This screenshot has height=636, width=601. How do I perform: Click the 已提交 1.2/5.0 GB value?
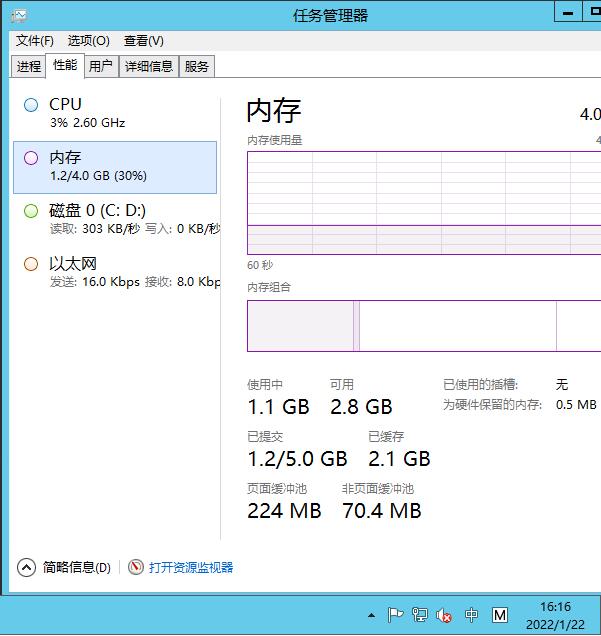pyautogui.click(x=297, y=459)
